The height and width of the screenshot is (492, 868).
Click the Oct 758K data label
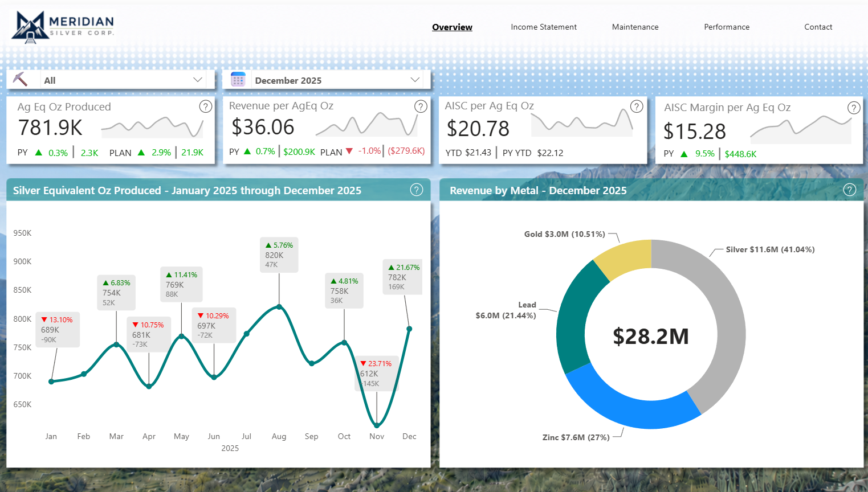344,291
